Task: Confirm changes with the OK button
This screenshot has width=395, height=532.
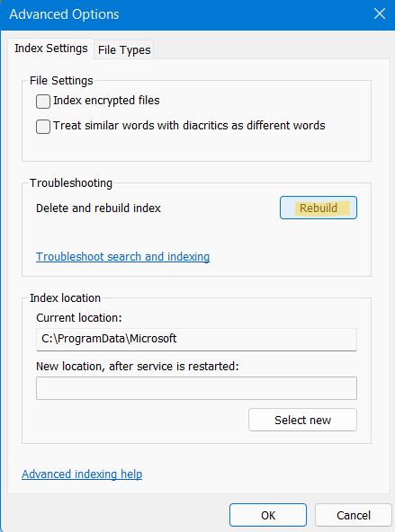Action: (268, 515)
